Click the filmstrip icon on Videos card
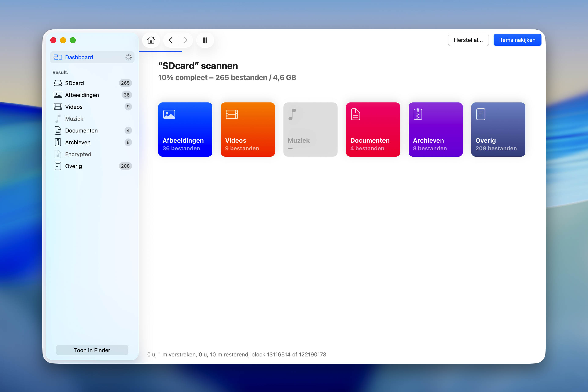The image size is (588, 392). point(232,115)
